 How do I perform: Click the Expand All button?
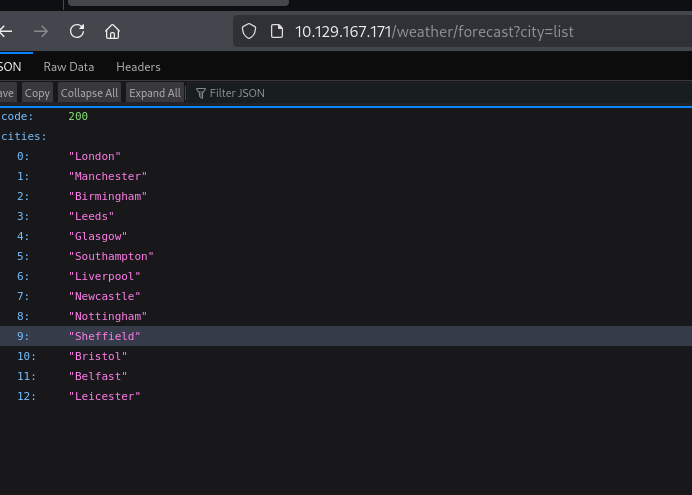point(155,93)
